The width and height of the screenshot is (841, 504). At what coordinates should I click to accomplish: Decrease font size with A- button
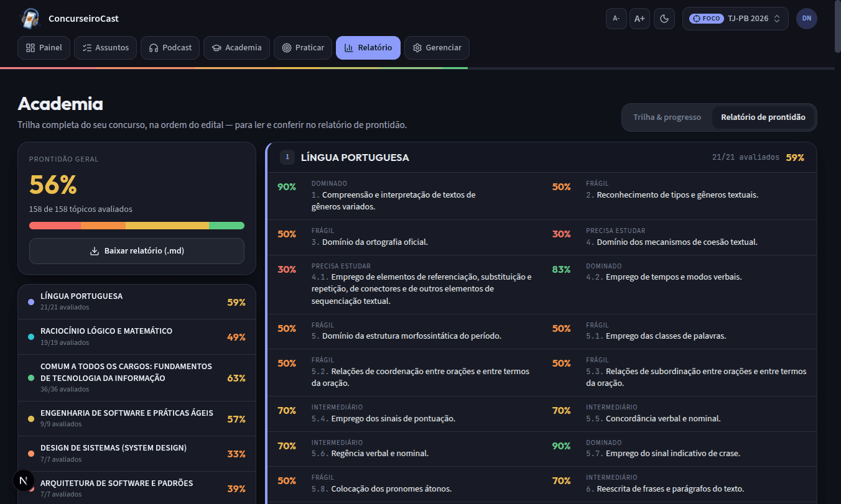616,19
